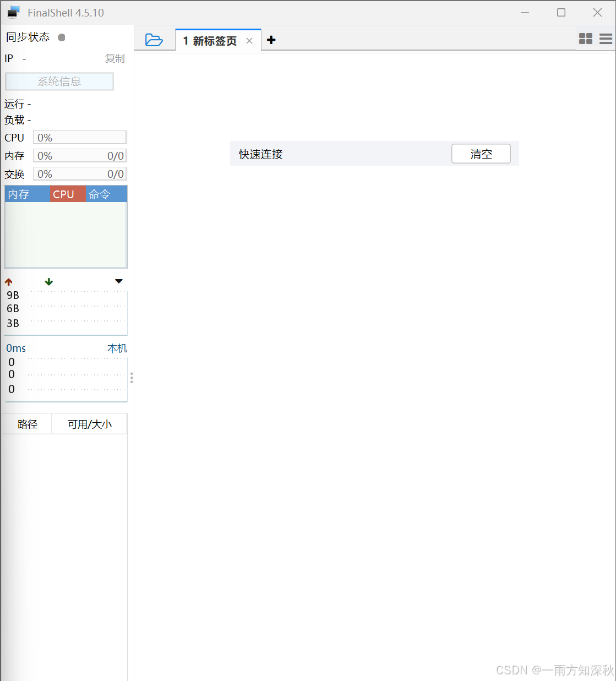
Task: Click the red upload arrow icon
Action: 9,282
